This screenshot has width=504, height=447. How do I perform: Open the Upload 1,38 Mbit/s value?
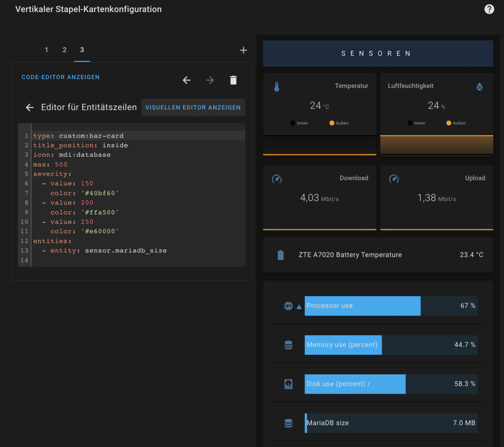tap(436, 198)
